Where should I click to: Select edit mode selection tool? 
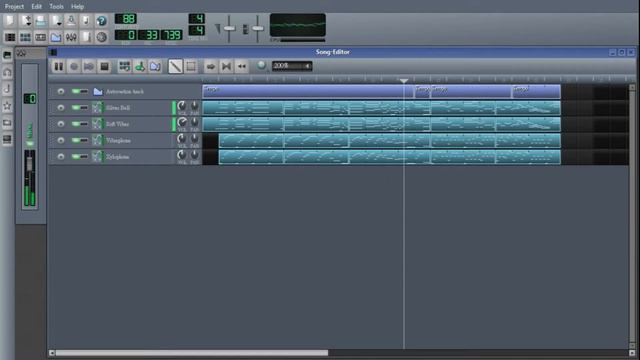[191, 66]
